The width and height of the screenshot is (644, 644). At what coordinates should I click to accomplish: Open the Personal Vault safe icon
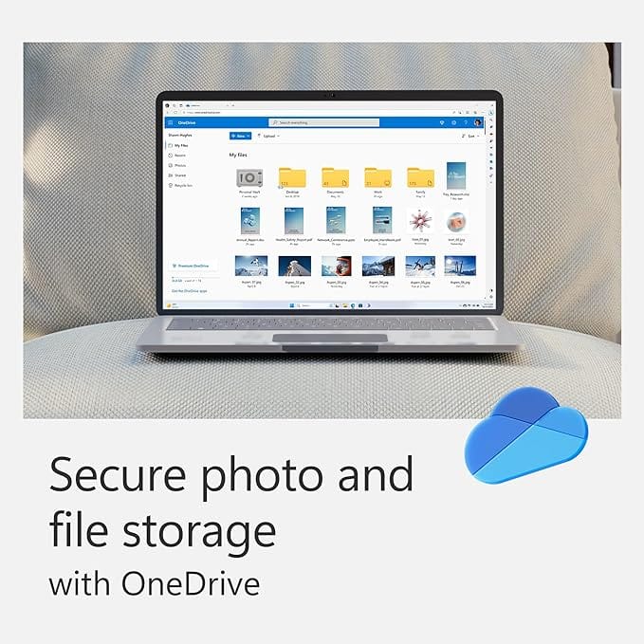249,178
